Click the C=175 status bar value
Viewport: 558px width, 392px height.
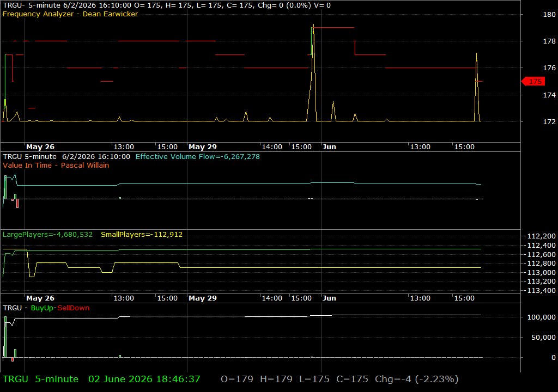point(352,379)
